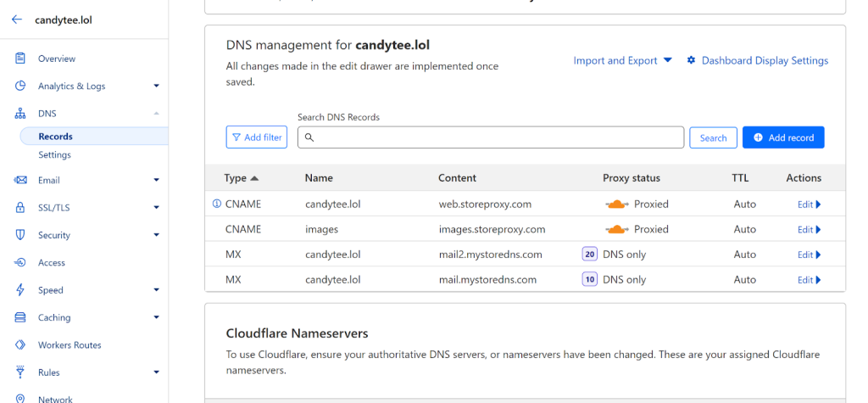Go to Workers Routes

[70, 344]
